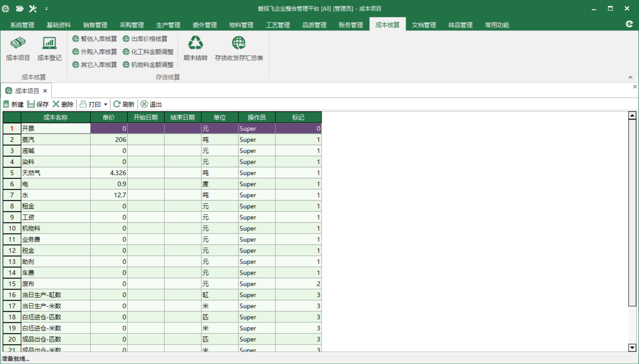
Task: Refresh the list with 刷新
Action: click(x=124, y=104)
